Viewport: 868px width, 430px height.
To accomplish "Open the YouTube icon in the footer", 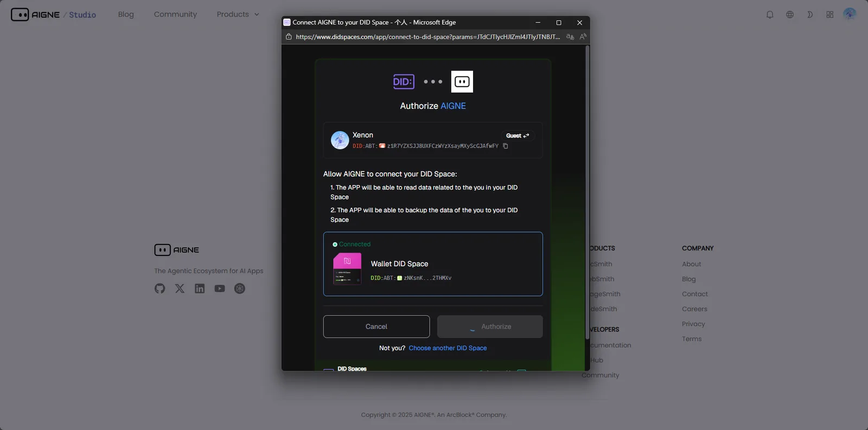I will tap(220, 288).
